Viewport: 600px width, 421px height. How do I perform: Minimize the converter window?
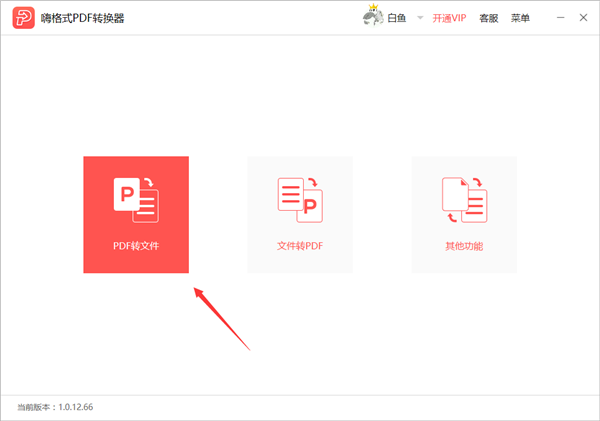(561, 18)
